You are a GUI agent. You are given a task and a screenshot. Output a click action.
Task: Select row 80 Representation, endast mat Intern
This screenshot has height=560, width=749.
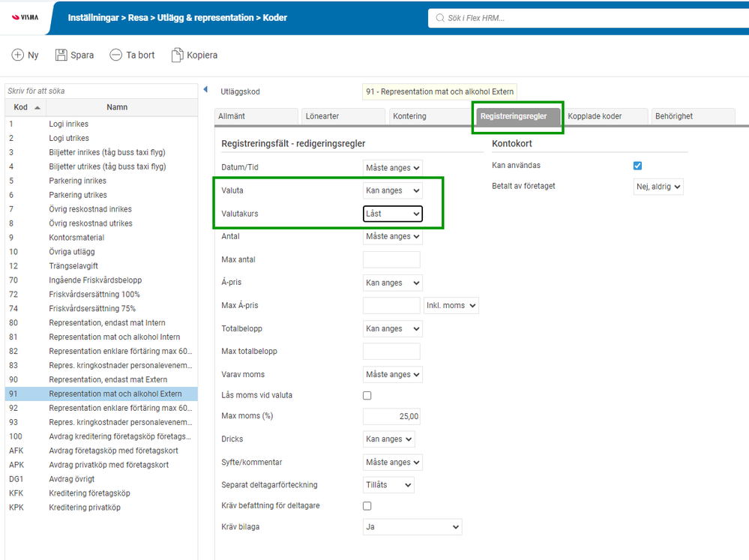point(101,322)
